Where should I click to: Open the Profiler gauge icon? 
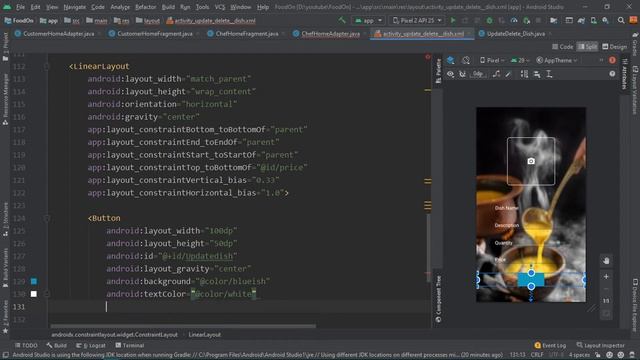coord(514,20)
